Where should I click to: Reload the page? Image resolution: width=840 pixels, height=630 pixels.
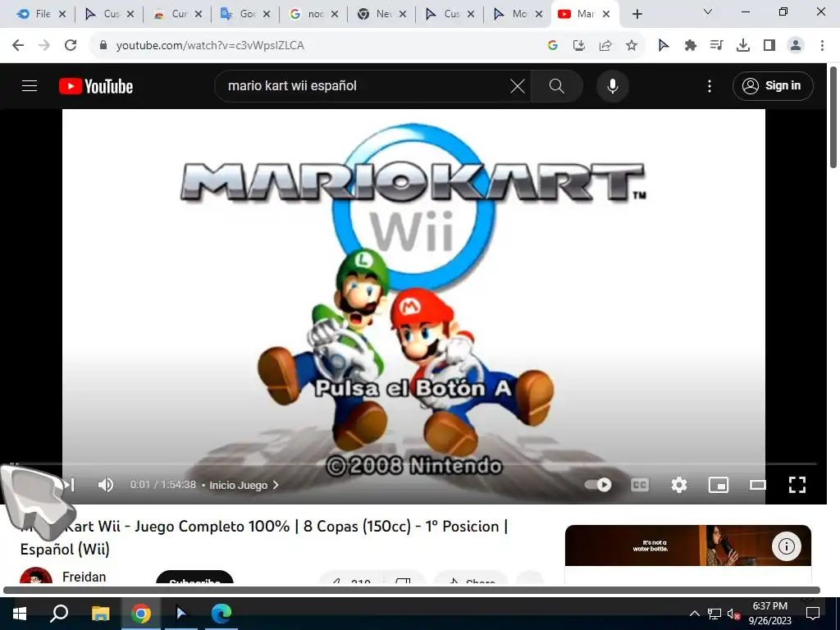coord(71,46)
